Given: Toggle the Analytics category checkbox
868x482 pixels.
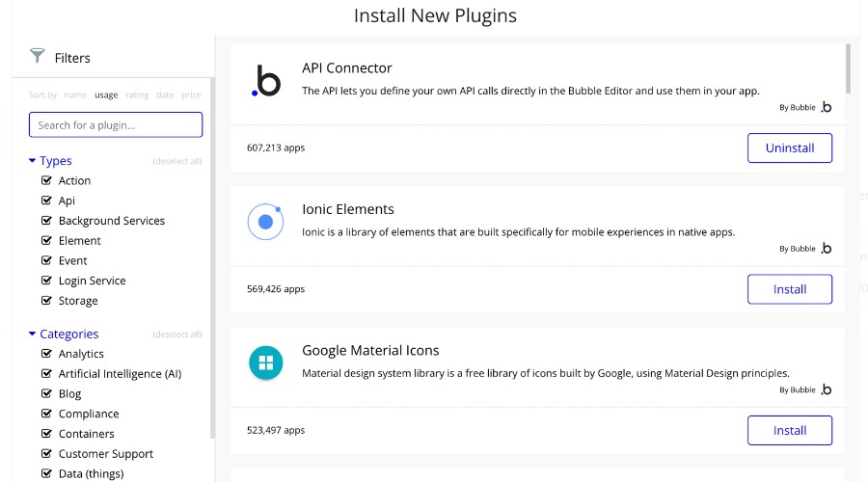Looking at the screenshot, I should pos(46,354).
